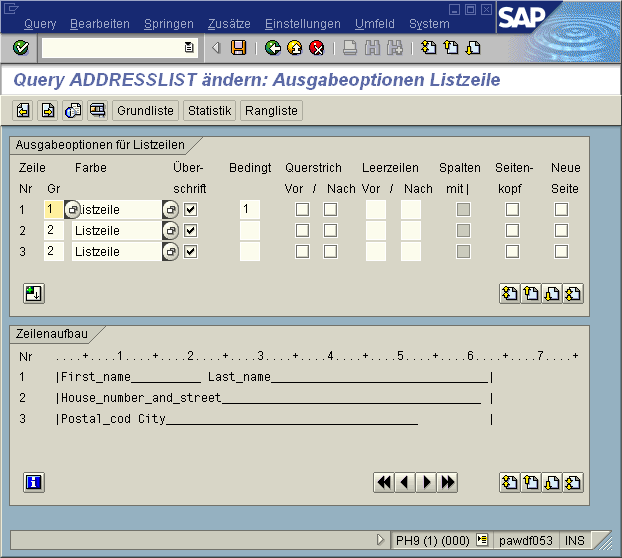Click the red Cancel icon
Viewport: 622px width, 558px height.
coord(317,48)
